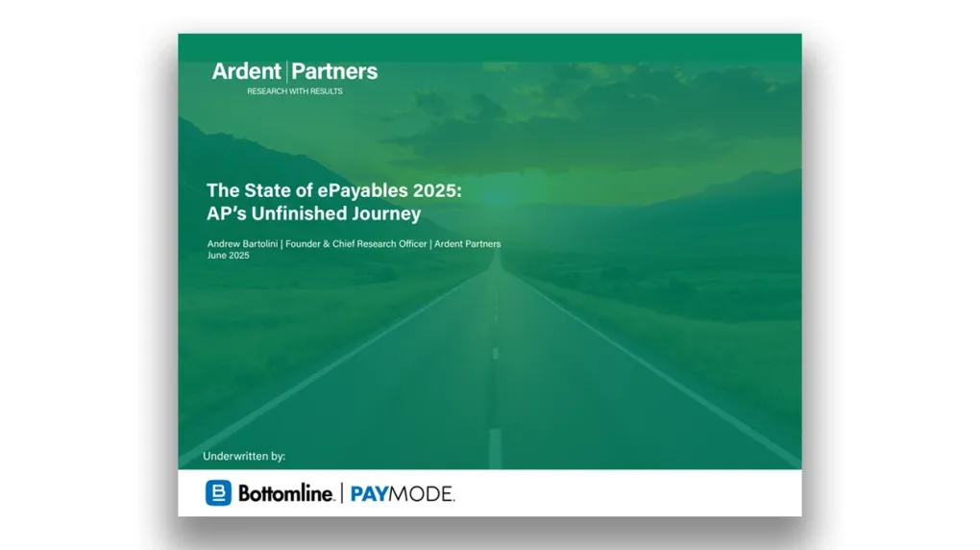Click the grassy field left of road

(x=288, y=327)
